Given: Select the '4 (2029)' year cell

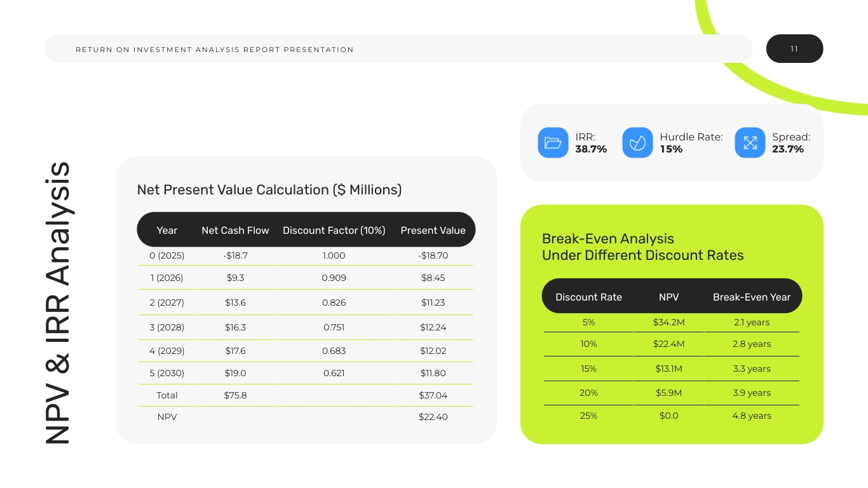Looking at the screenshot, I should tap(167, 351).
